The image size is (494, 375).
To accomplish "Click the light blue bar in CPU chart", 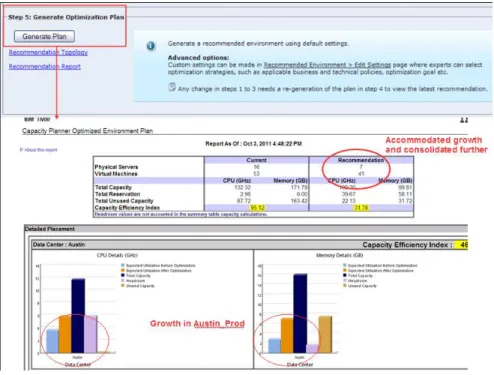I will pos(53,341).
